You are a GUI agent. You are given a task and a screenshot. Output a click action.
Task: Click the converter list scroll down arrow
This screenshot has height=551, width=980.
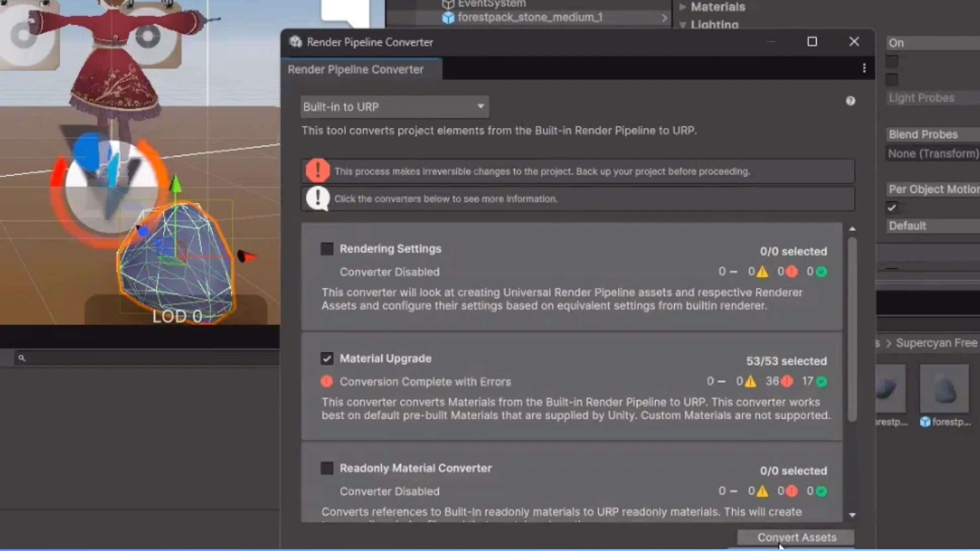pos(852,515)
